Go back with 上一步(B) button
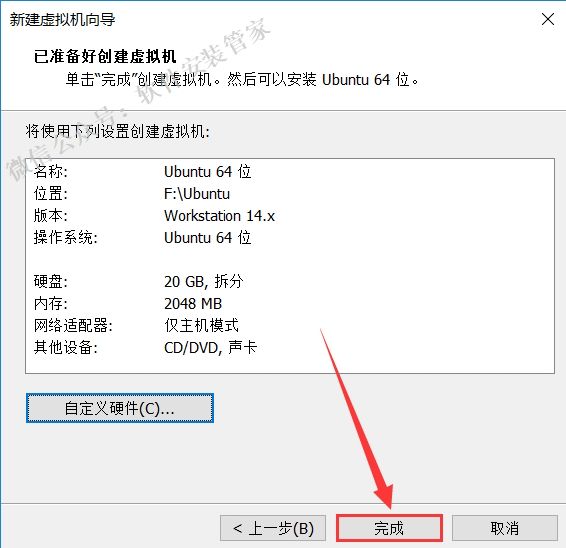566x548 pixels. pos(273,528)
